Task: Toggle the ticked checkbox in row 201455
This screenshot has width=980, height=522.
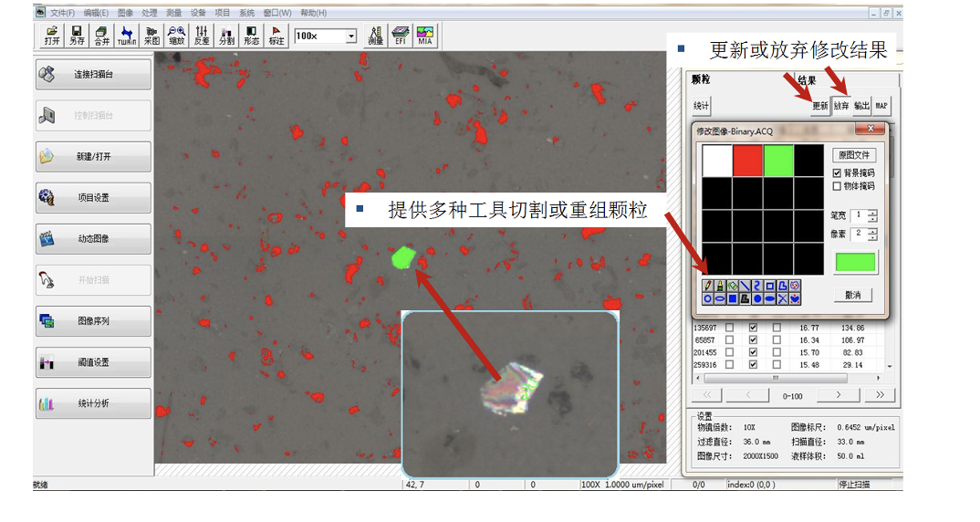Action: point(753,352)
